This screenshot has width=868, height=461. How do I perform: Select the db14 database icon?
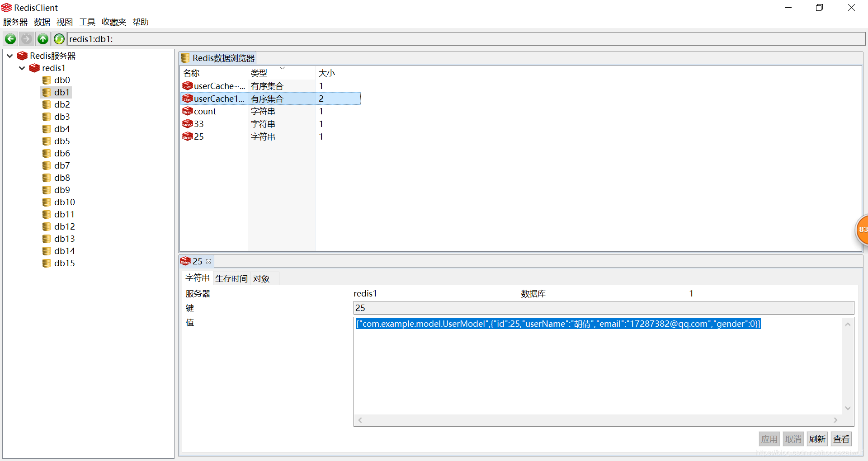tap(47, 251)
